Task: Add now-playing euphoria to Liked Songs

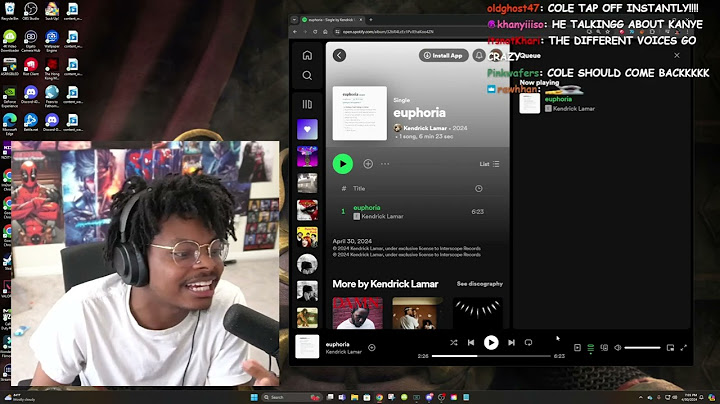Action: coord(371,348)
